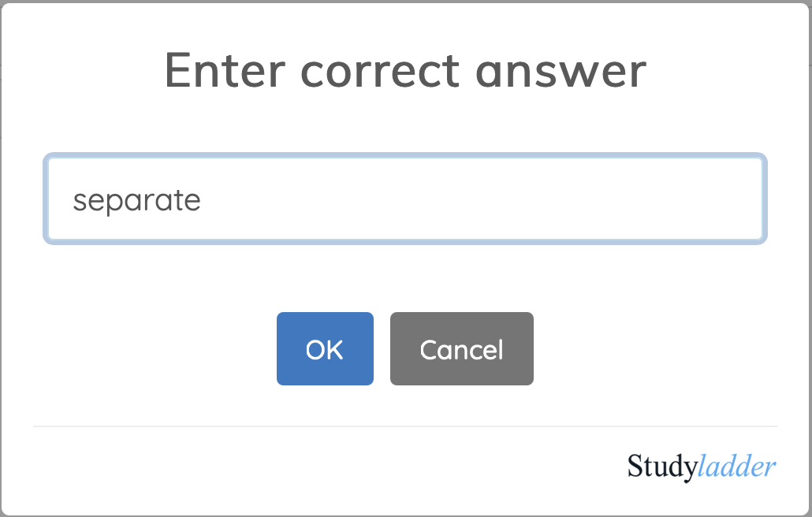Click the Studyladder logo

pos(702,466)
